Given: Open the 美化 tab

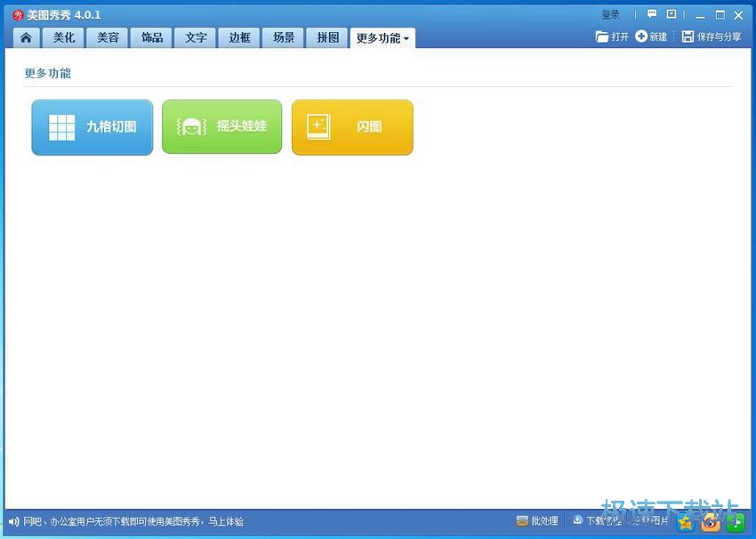Looking at the screenshot, I should click(x=64, y=37).
